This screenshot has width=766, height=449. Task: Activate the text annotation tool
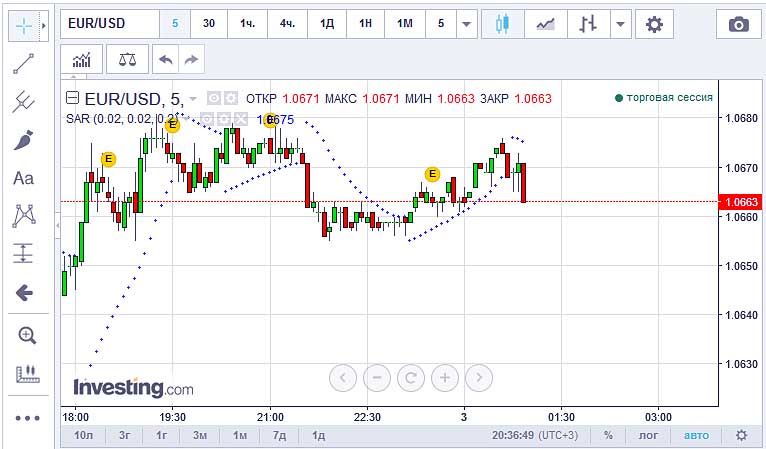pos(24,178)
